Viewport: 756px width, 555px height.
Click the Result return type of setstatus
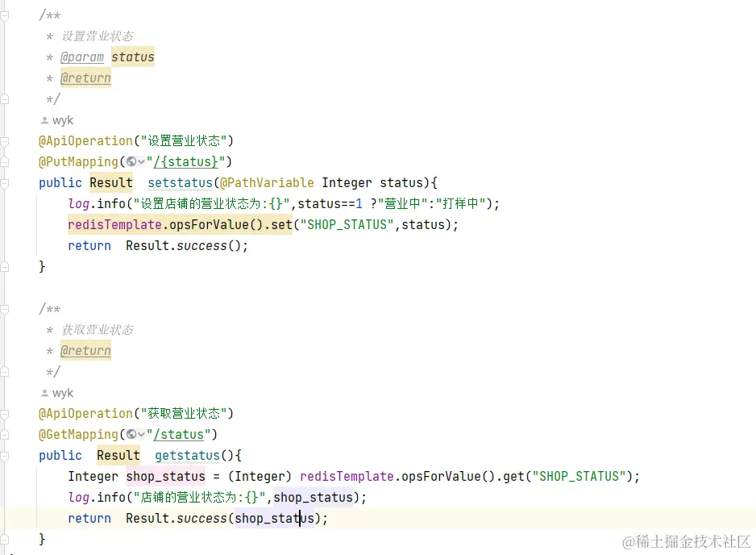(x=111, y=183)
